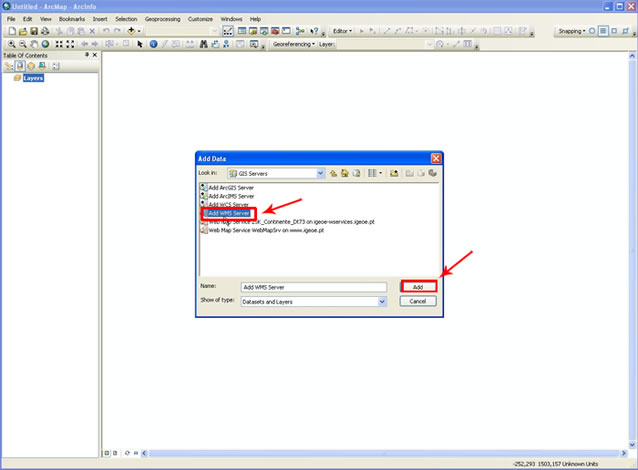Toggle Edge Snapping icon
The image size is (638, 470).
coord(625,31)
